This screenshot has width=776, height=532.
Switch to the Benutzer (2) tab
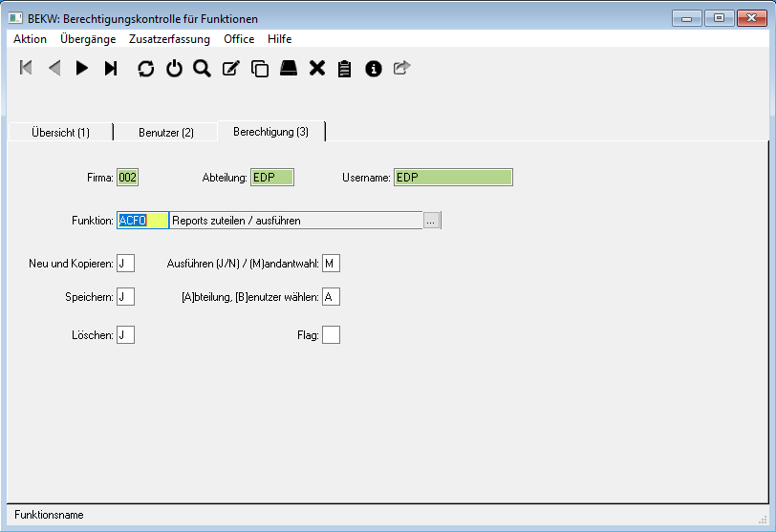pyautogui.click(x=166, y=133)
